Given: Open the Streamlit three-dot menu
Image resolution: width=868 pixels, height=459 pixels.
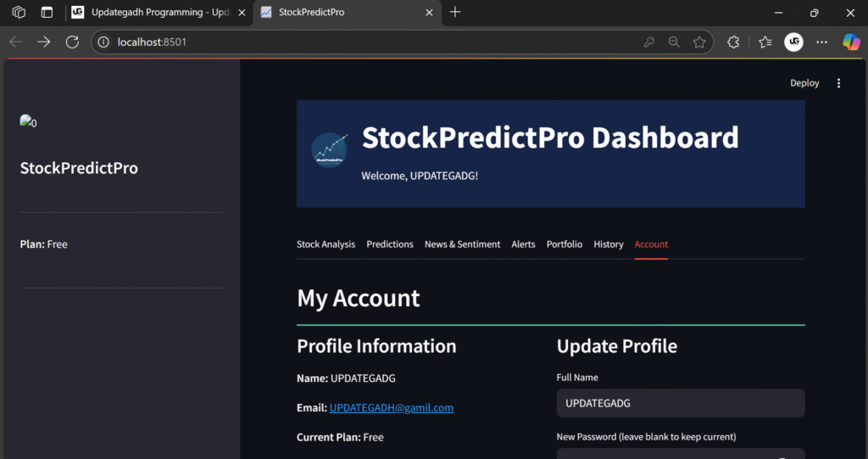Looking at the screenshot, I should (x=838, y=83).
